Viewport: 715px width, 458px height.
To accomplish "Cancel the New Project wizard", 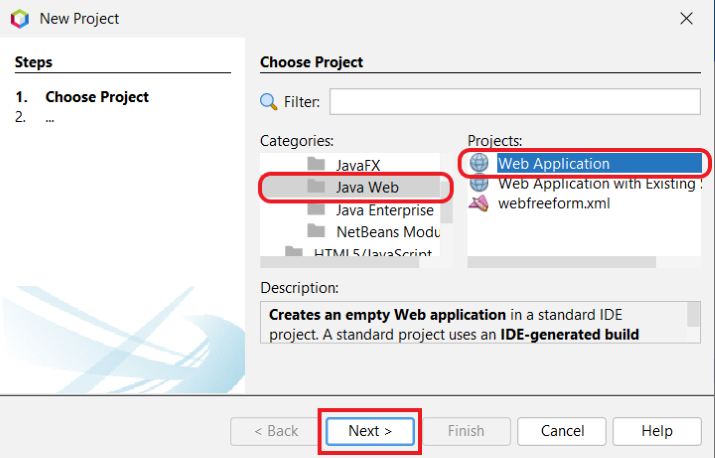I will [x=562, y=431].
